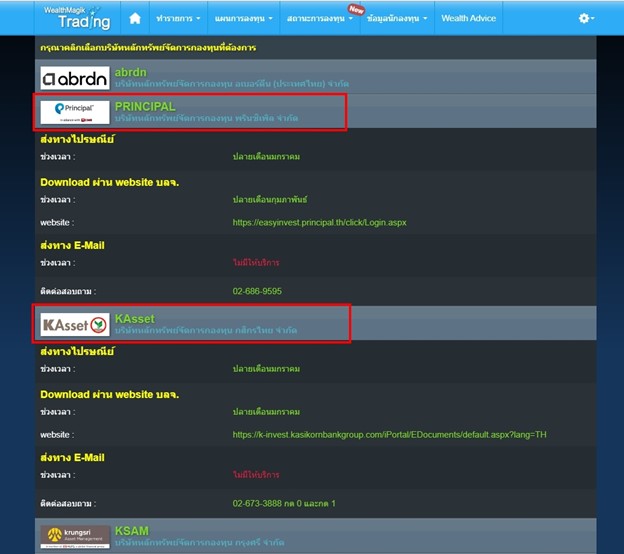Viewport: 624px width, 554px height.
Task: Click the KAsset logo thumbnail
Action: (x=75, y=324)
